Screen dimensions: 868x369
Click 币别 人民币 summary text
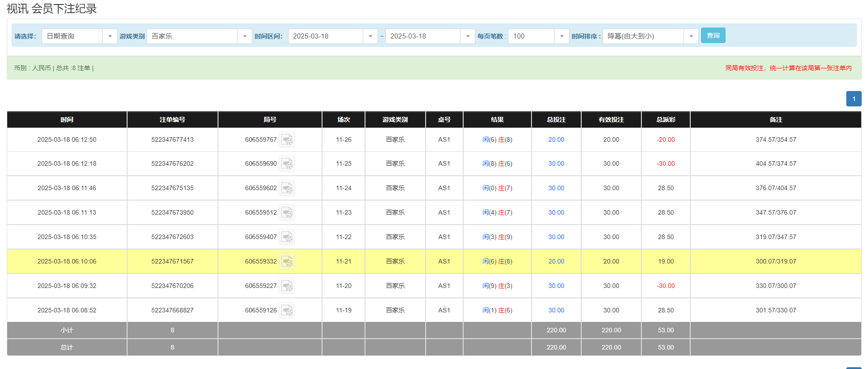click(x=33, y=68)
